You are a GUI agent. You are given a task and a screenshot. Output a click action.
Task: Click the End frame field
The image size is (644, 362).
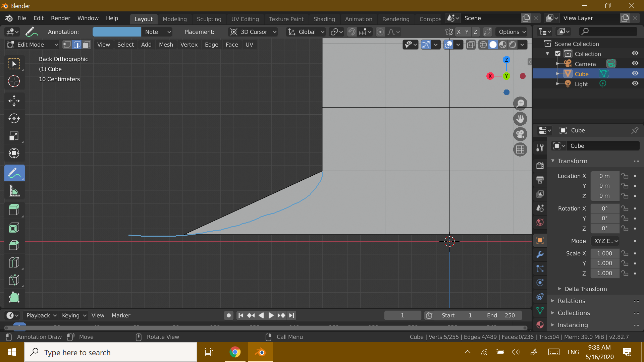click(x=500, y=315)
